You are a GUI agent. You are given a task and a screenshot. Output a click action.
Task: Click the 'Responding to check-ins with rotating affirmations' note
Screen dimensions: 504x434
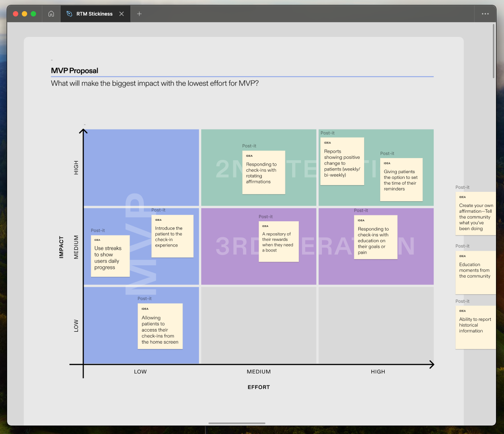click(264, 173)
